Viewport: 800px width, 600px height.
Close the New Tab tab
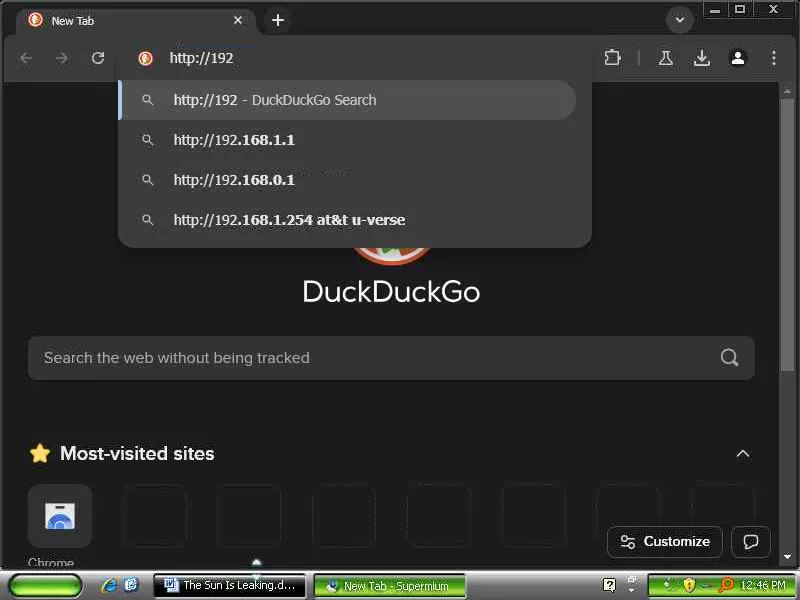click(238, 20)
